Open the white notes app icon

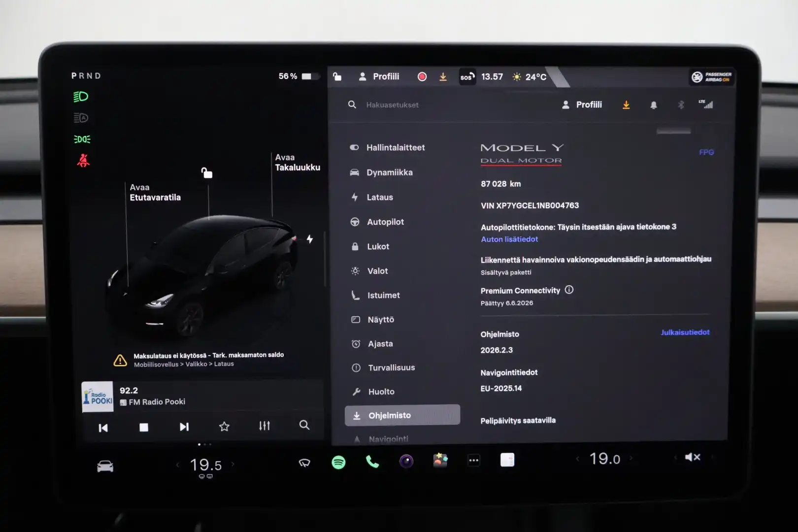507,460
